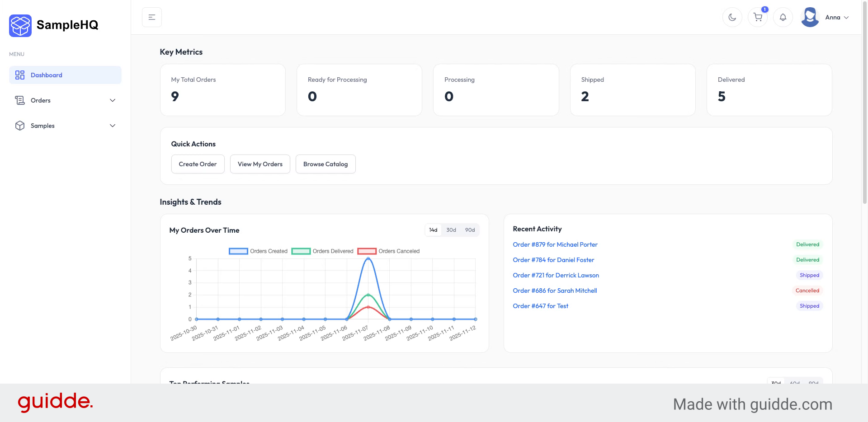Screen dimensions: 868x422
Task: Hide Orders Canceled series via legend swatch
Action: click(367, 251)
